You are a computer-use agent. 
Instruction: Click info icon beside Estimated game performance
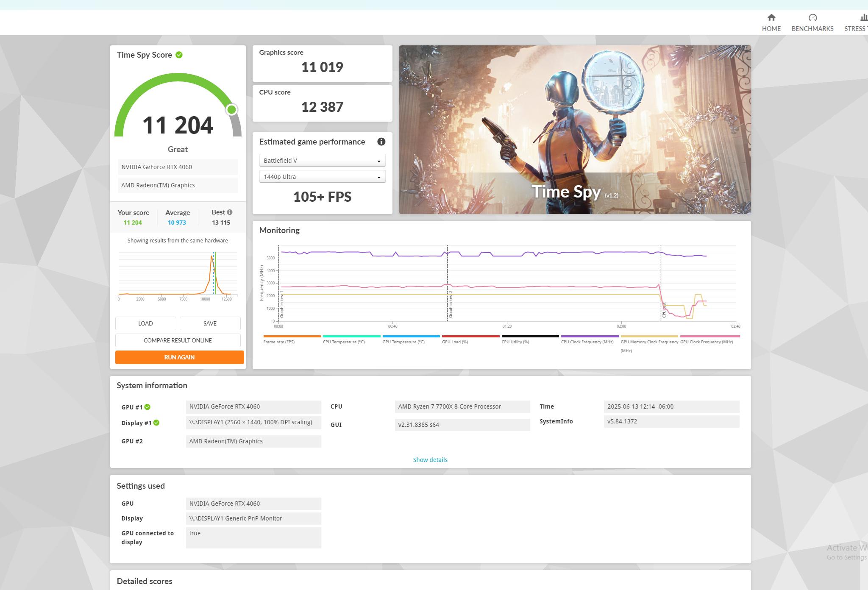point(381,142)
